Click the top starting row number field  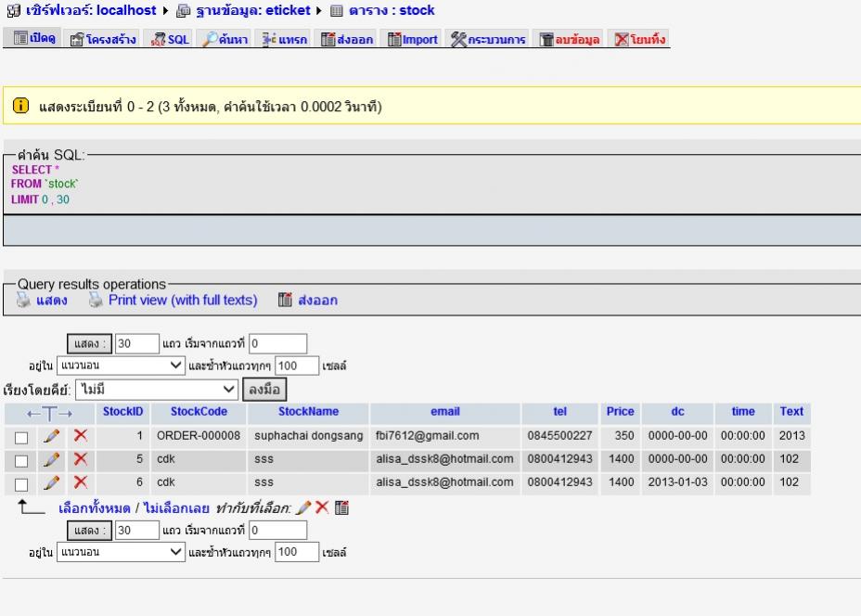(x=277, y=343)
